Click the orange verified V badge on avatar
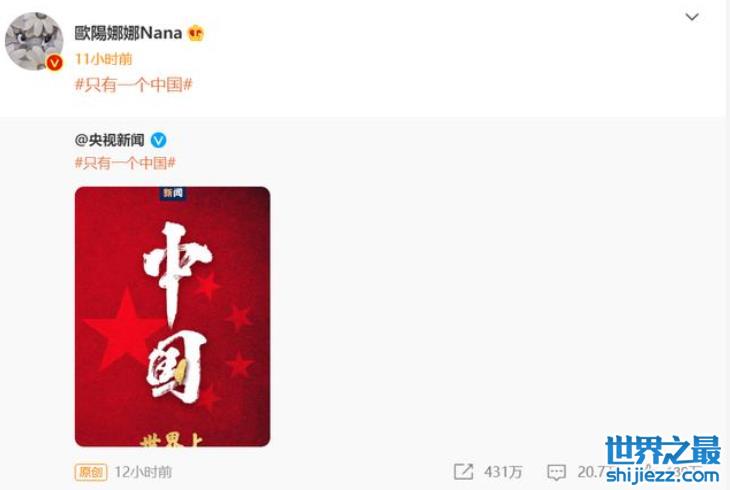 point(54,62)
